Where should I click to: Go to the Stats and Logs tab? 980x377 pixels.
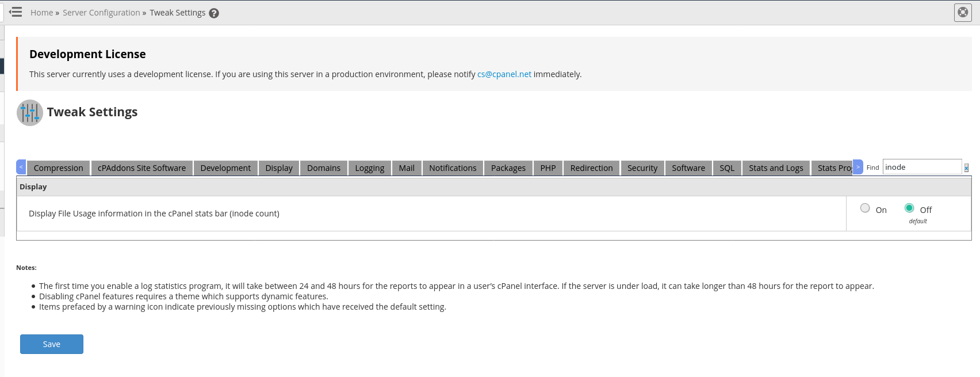775,168
